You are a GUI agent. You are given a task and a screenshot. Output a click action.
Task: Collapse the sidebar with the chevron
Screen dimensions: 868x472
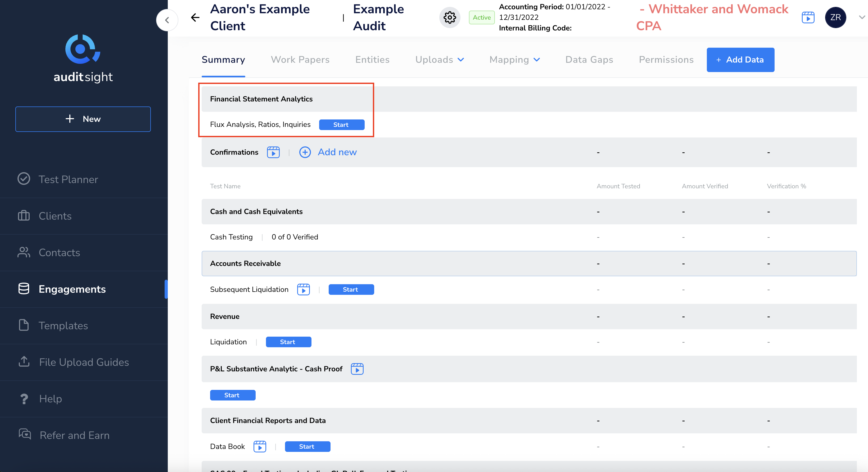(x=167, y=20)
